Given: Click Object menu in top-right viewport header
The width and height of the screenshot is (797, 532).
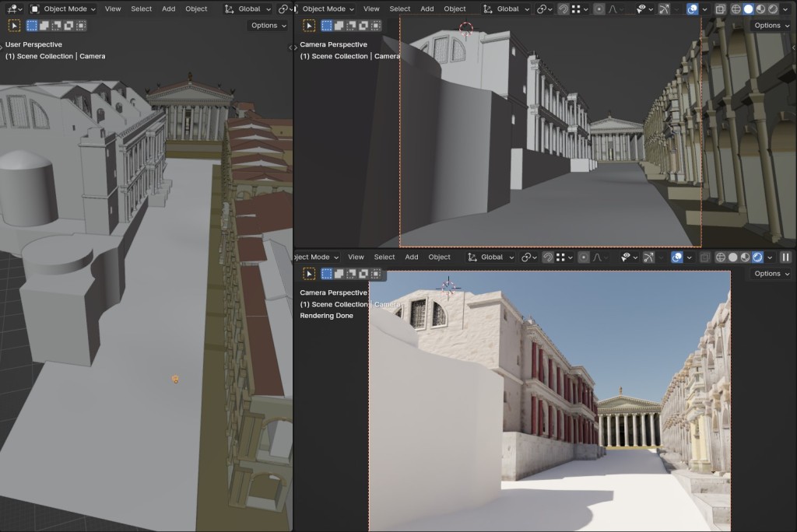Looking at the screenshot, I should pos(455,9).
